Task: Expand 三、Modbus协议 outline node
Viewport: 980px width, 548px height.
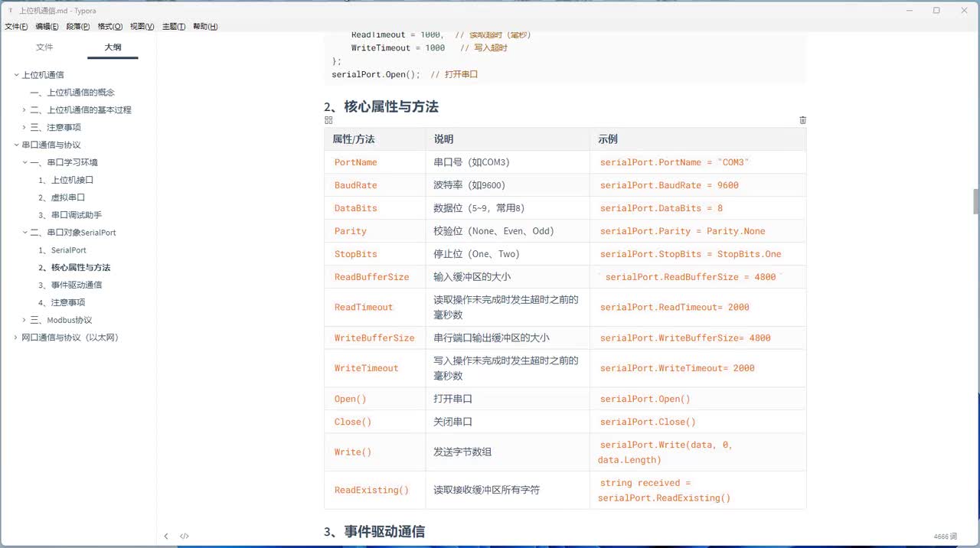Action: pyautogui.click(x=24, y=321)
